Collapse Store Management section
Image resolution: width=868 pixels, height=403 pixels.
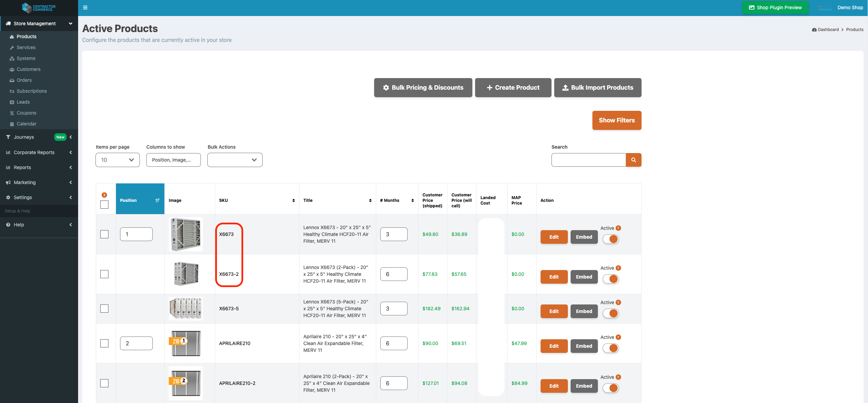[x=39, y=24]
